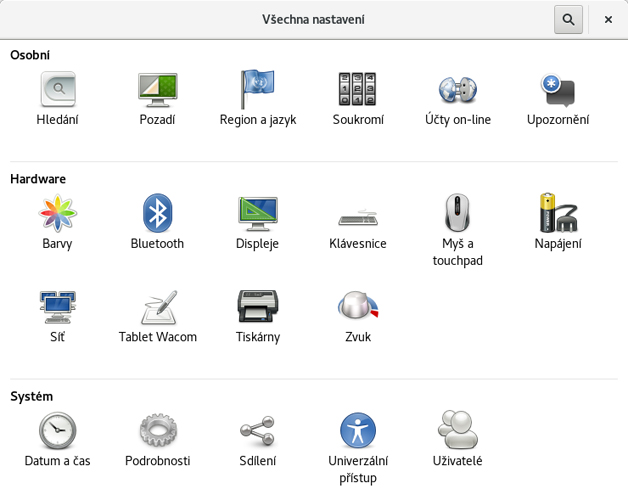Viewport: 628px width, 500px height.
Task: Open Pozadí background settings
Action: 157,99
